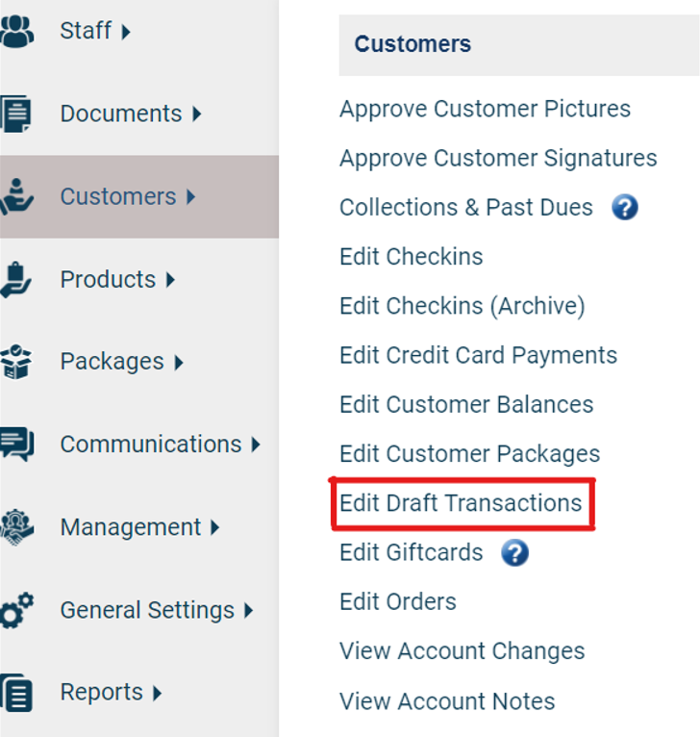Click the General Settings gears icon
The width and height of the screenshot is (700, 737).
pos(16,610)
